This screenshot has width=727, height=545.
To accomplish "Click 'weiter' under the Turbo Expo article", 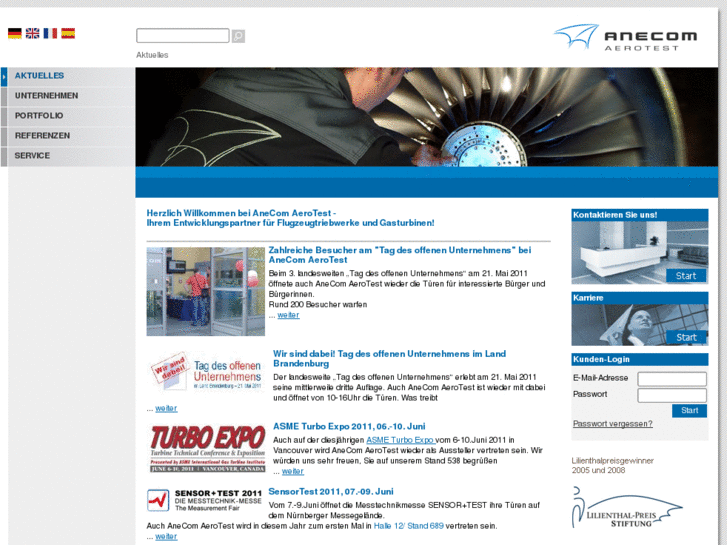I will coord(293,471).
